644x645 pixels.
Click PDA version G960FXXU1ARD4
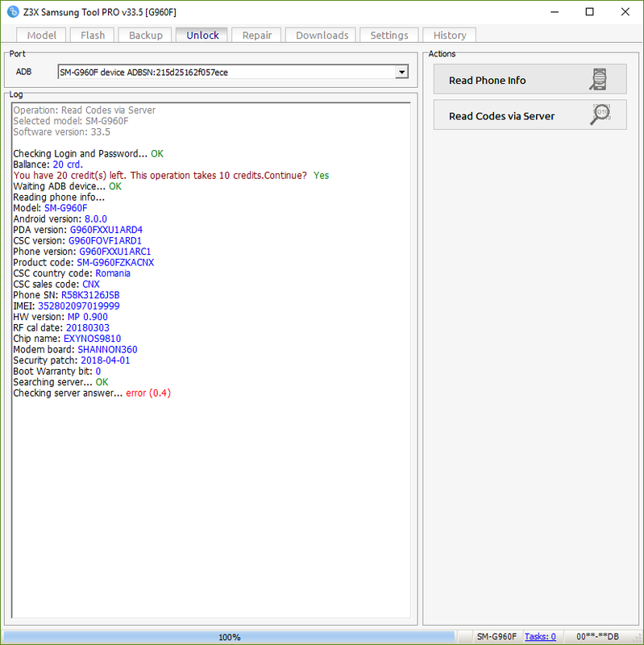pyautogui.click(x=106, y=230)
